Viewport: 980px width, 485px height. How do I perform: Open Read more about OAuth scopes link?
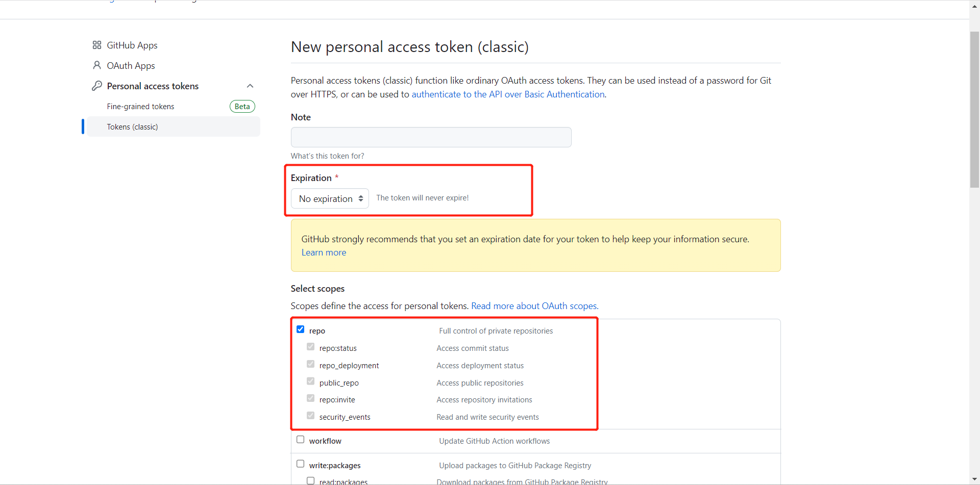tap(534, 306)
